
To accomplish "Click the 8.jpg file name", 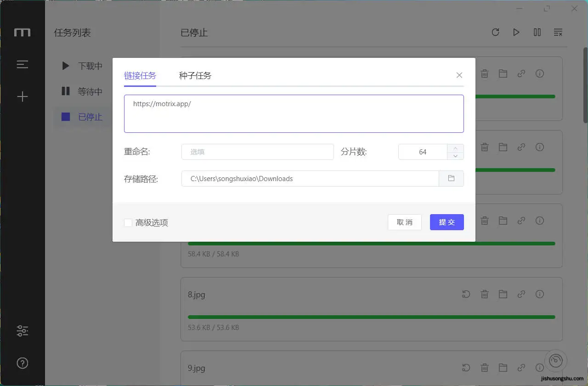I will (x=197, y=295).
